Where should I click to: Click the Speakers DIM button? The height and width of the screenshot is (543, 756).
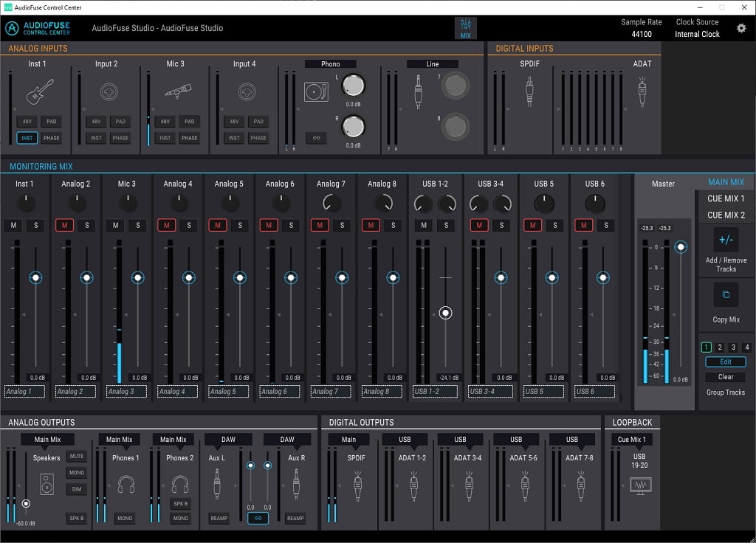click(77, 488)
